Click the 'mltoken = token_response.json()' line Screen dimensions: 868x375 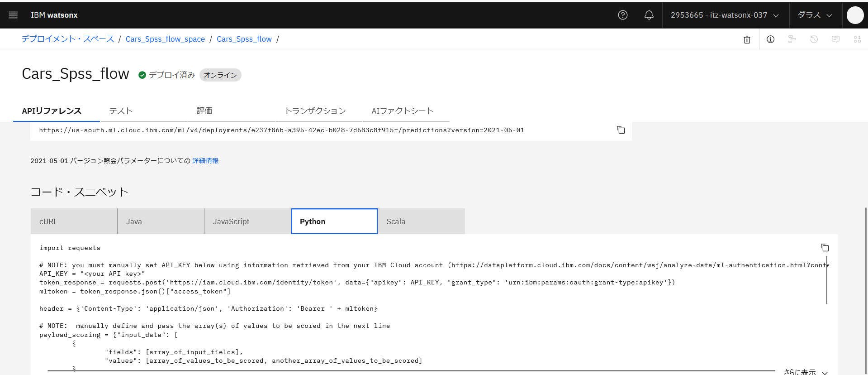[x=135, y=291]
